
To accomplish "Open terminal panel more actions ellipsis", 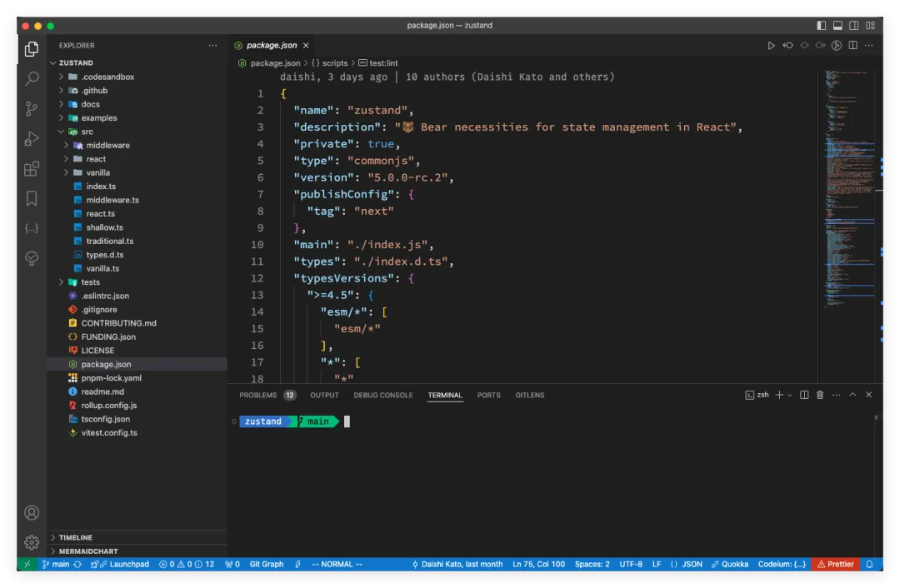I will click(837, 395).
